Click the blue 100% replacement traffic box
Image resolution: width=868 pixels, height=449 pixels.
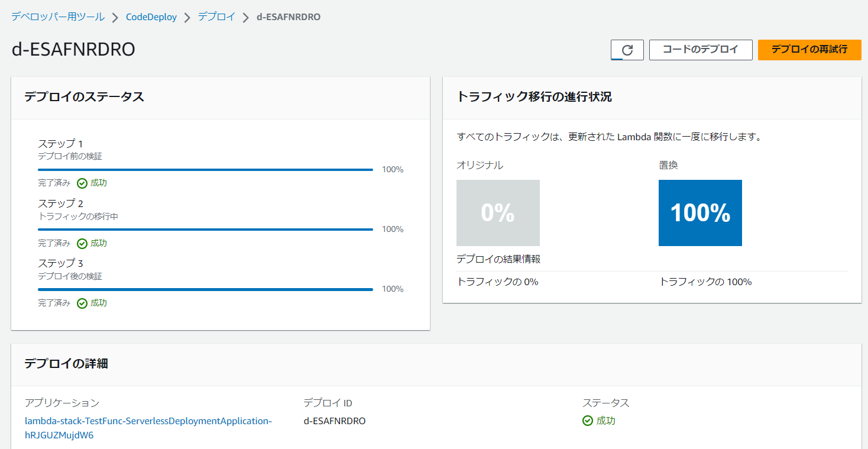[700, 213]
